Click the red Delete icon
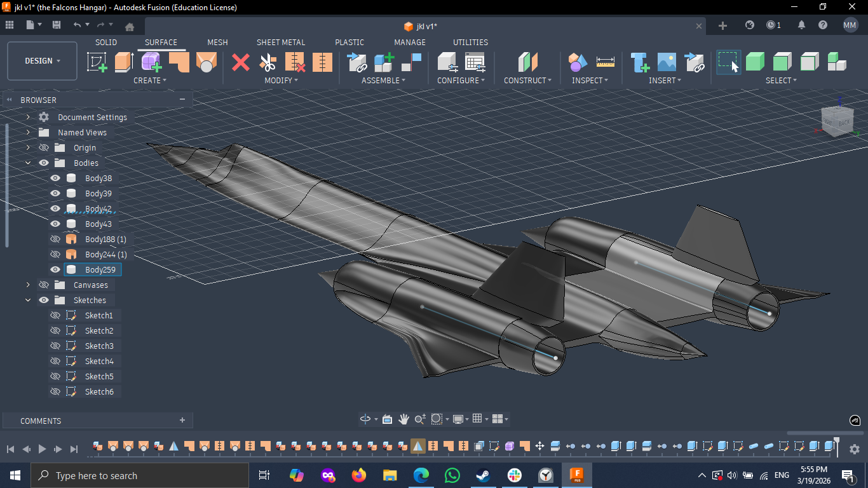 click(x=241, y=62)
